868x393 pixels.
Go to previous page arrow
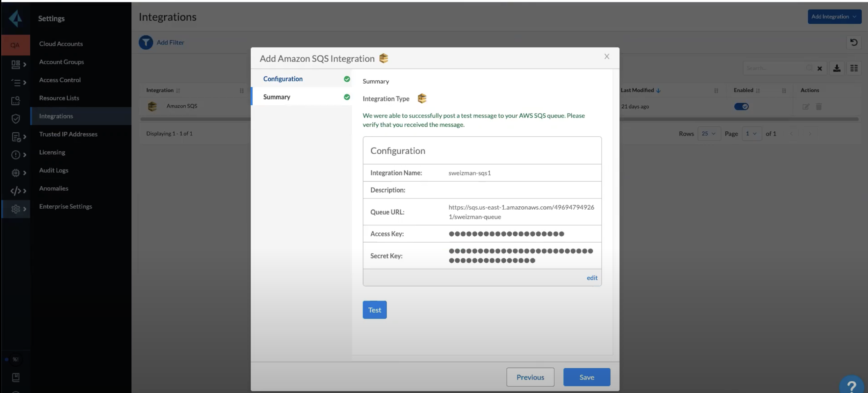[x=791, y=134]
